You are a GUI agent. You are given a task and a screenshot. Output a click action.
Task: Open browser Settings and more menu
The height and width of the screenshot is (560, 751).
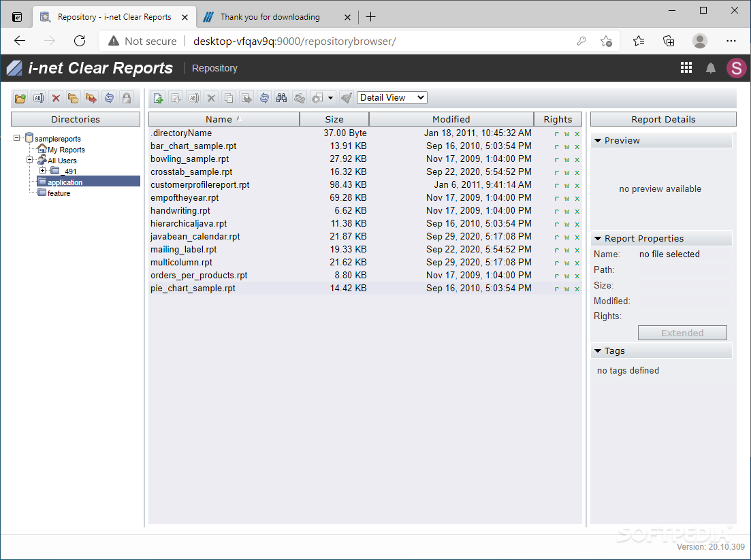[731, 41]
